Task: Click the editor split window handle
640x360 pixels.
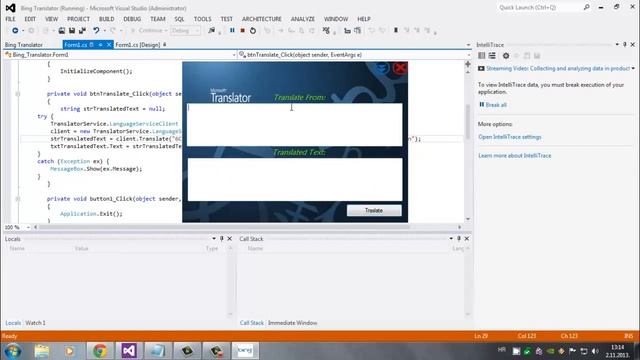Action: point(468,64)
